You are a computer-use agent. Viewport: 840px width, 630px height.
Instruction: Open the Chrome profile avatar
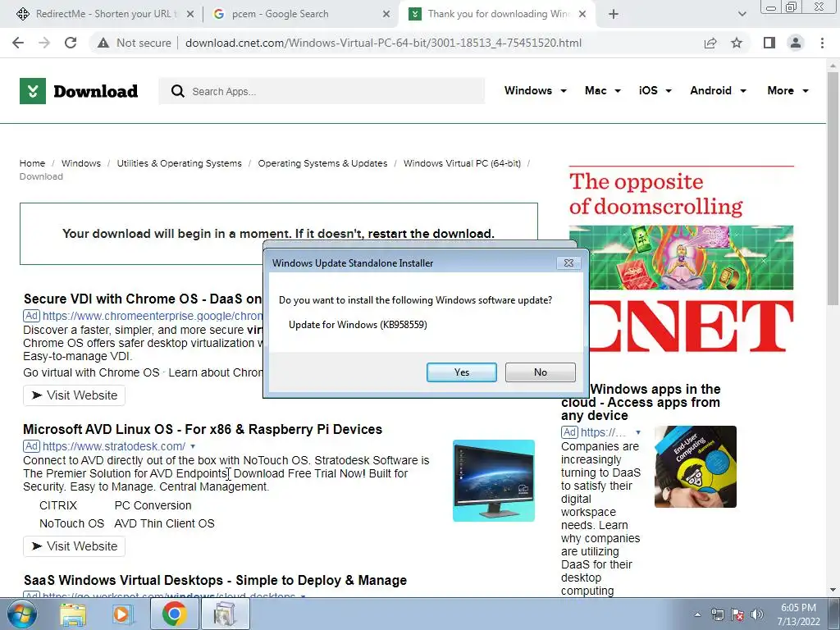click(796, 43)
